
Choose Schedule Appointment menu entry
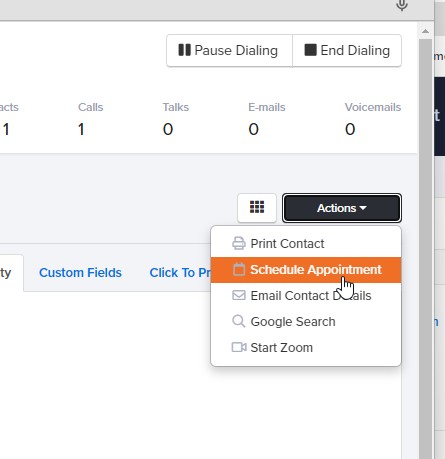point(306,270)
